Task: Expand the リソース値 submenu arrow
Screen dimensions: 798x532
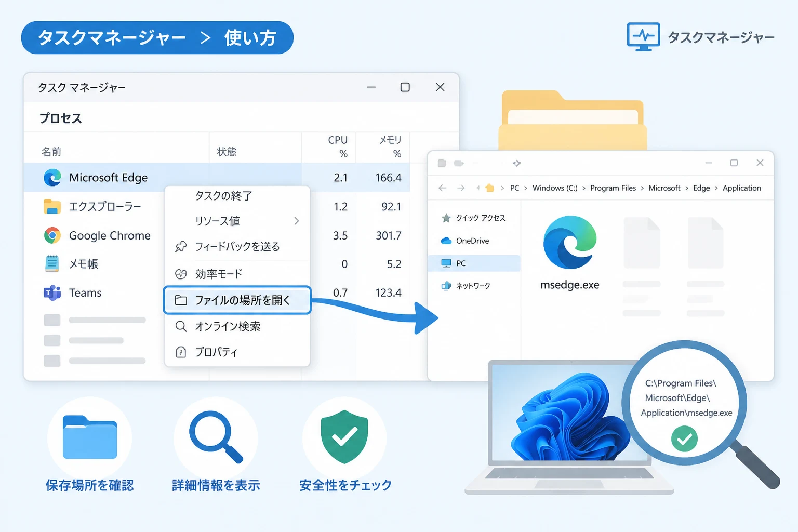Action: [297, 221]
